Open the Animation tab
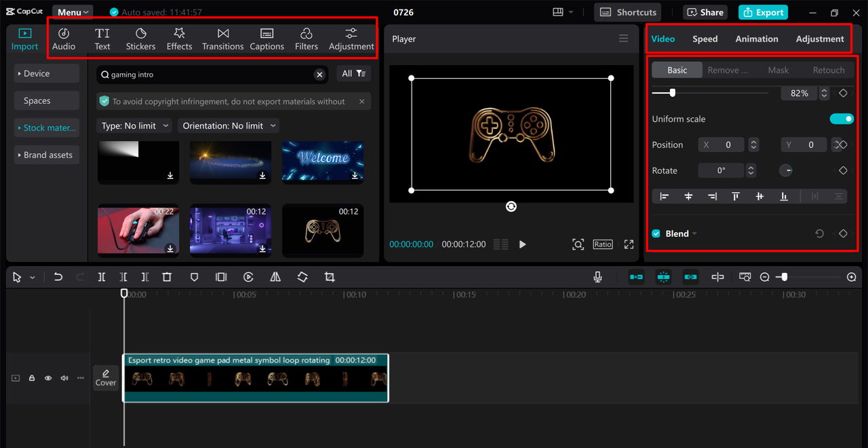 (x=757, y=39)
